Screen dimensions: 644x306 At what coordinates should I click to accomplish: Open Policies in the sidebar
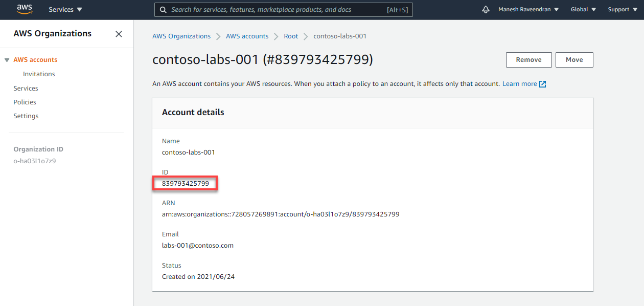tap(25, 102)
